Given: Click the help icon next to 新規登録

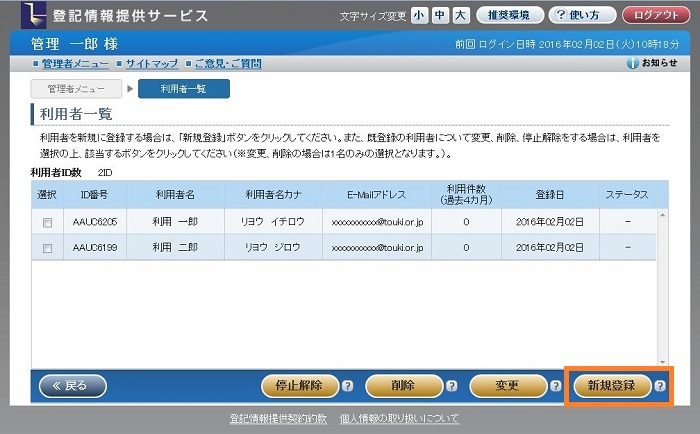Looking at the screenshot, I should (660, 386).
